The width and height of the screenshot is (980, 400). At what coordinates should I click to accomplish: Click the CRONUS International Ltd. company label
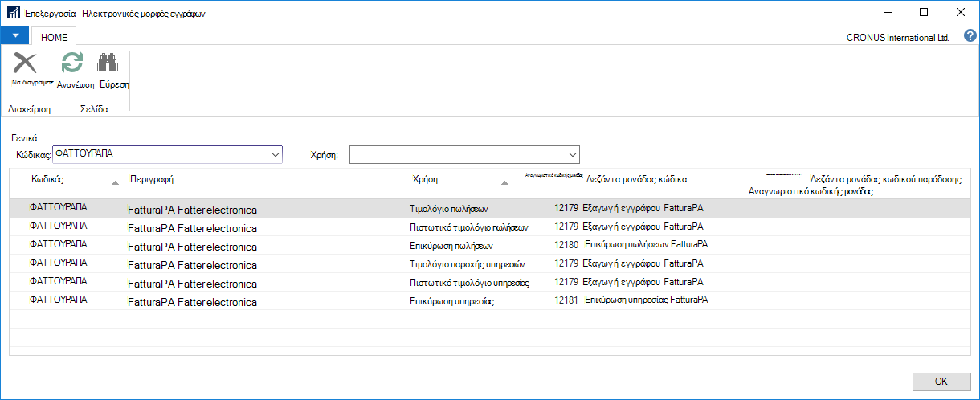point(898,37)
